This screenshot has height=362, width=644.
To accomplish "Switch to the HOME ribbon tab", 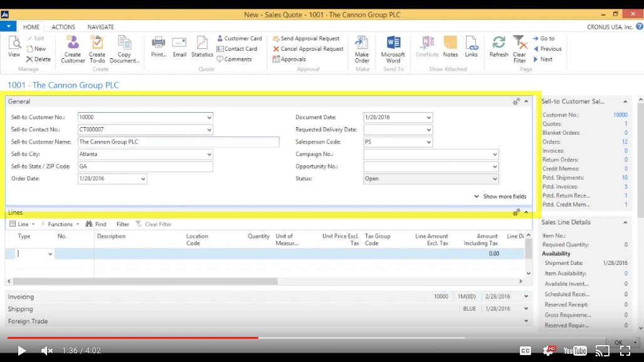I will coord(31,27).
